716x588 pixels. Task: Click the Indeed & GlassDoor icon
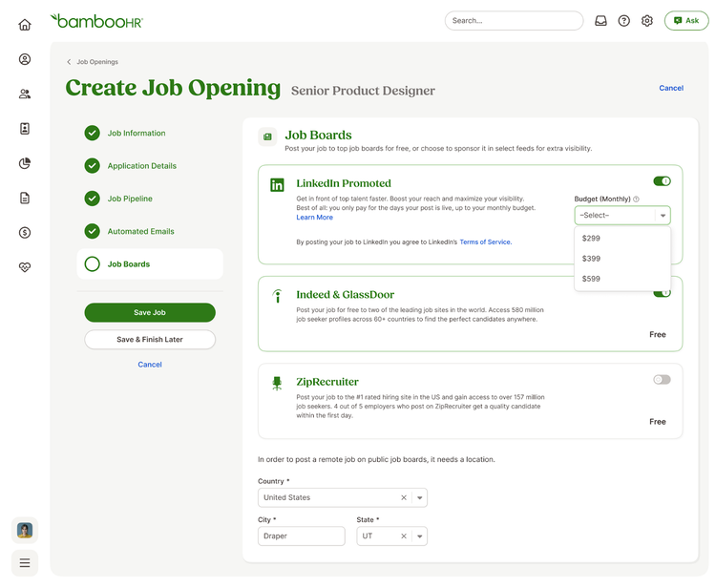277,296
